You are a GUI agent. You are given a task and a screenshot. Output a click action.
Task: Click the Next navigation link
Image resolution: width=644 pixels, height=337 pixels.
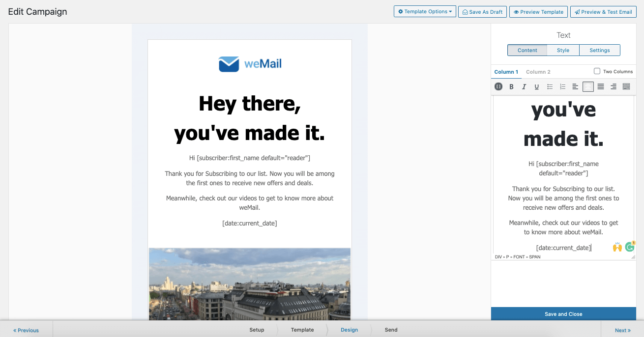pos(623,330)
